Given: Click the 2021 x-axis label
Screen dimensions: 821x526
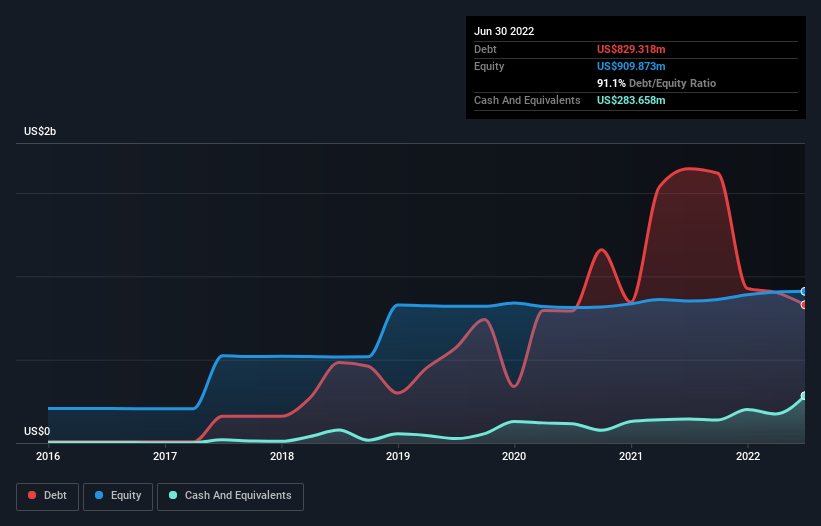Looking at the screenshot, I should click(631, 456).
